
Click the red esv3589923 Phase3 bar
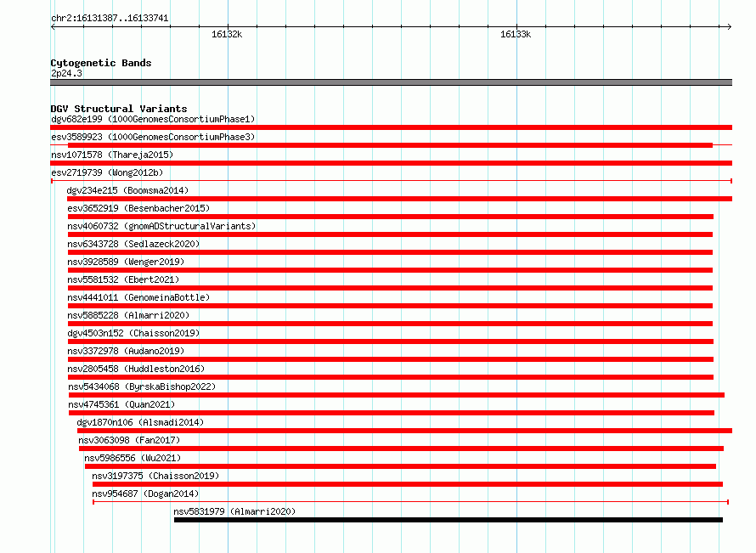(x=390, y=145)
